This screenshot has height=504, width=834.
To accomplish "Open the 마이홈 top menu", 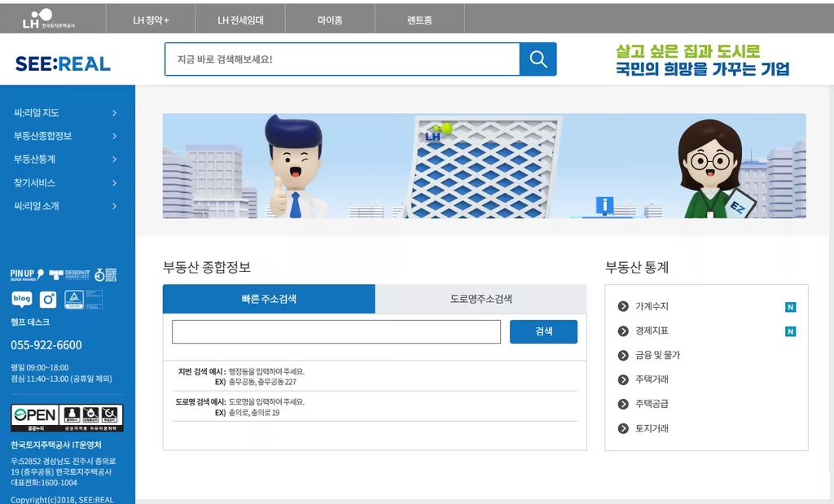I will tap(331, 20).
